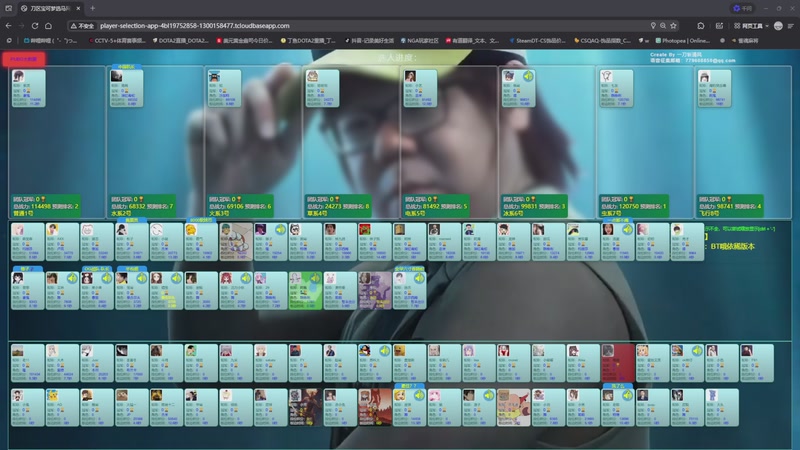Select the captain card in 虫系7号 team panel

pos(616,88)
